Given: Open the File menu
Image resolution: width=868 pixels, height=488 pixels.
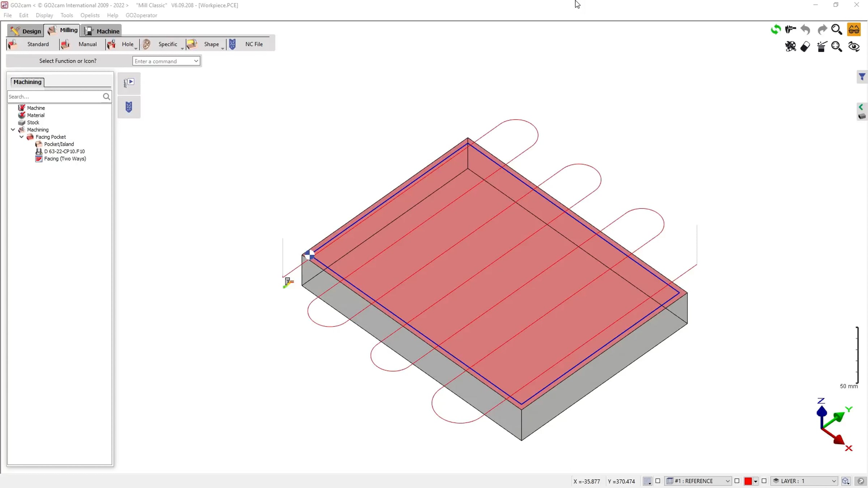Looking at the screenshot, I should (x=8, y=15).
